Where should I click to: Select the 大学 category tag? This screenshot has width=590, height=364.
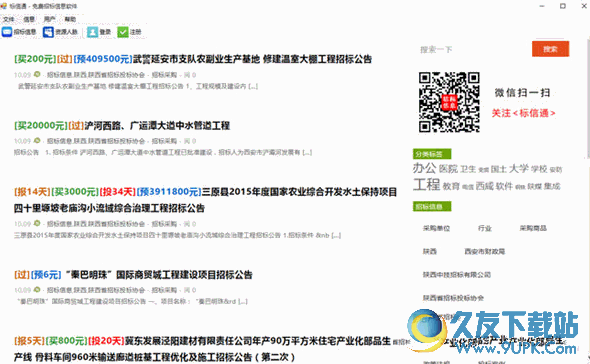coord(519,169)
